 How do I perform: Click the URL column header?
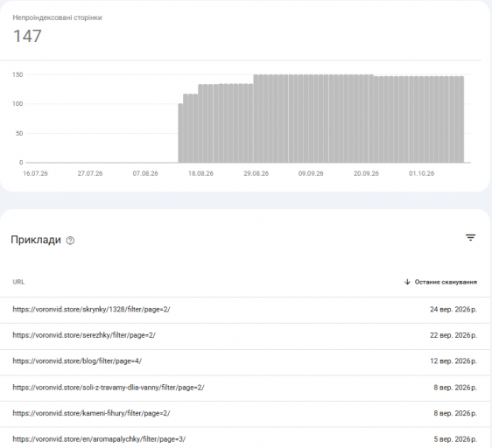[x=18, y=282]
